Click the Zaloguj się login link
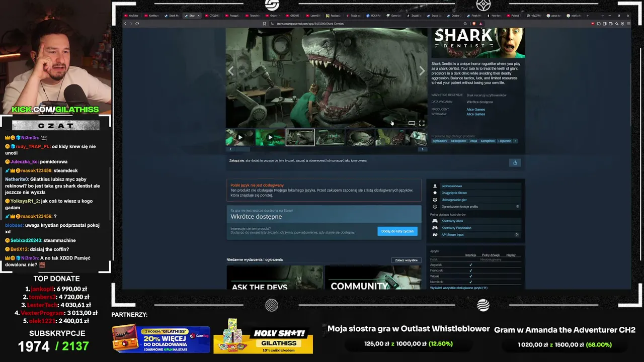 (x=236, y=160)
